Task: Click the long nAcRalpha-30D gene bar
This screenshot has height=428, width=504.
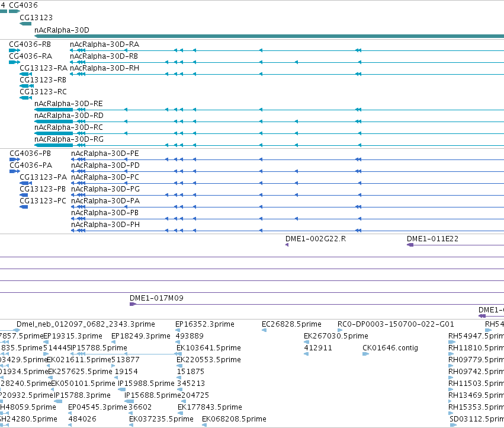Action: tap(269, 36)
